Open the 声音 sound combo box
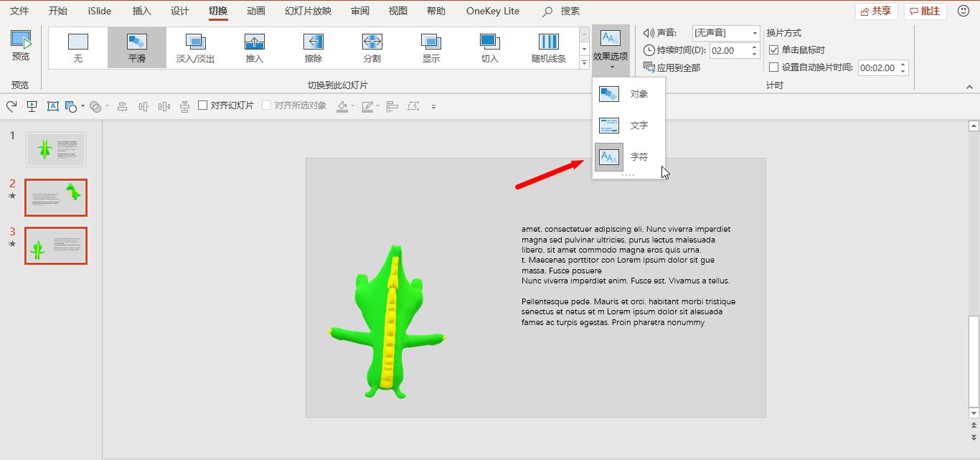 click(x=725, y=33)
